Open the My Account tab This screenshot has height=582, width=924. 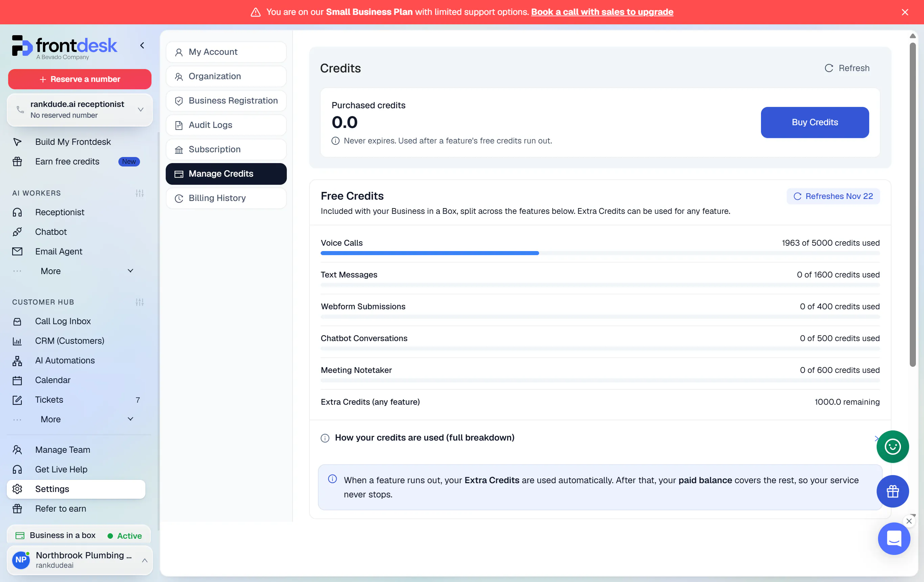pos(226,52)
